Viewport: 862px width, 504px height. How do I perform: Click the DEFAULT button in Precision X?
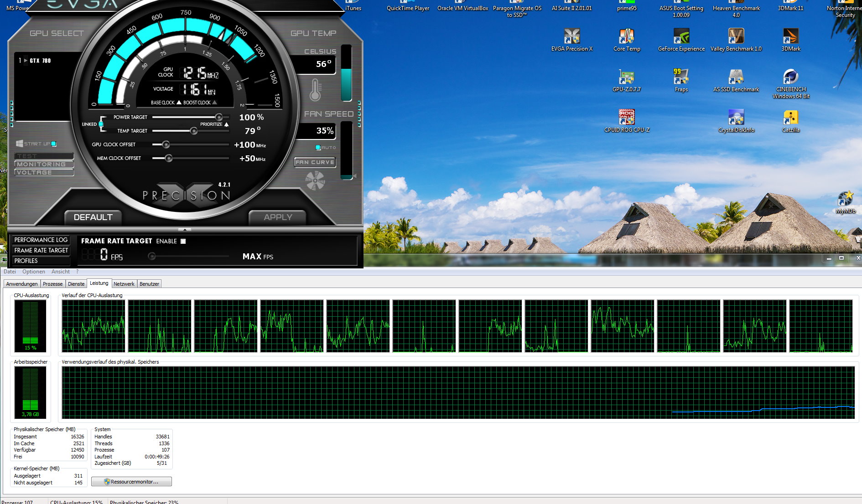pyautogui.click(x=93, y=217)
